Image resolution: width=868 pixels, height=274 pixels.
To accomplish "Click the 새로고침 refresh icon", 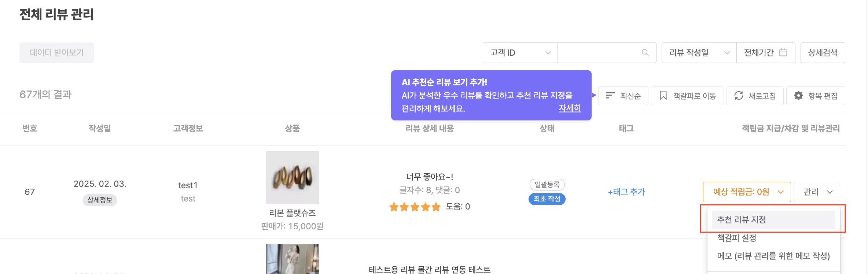I will (x=739, y=96).
